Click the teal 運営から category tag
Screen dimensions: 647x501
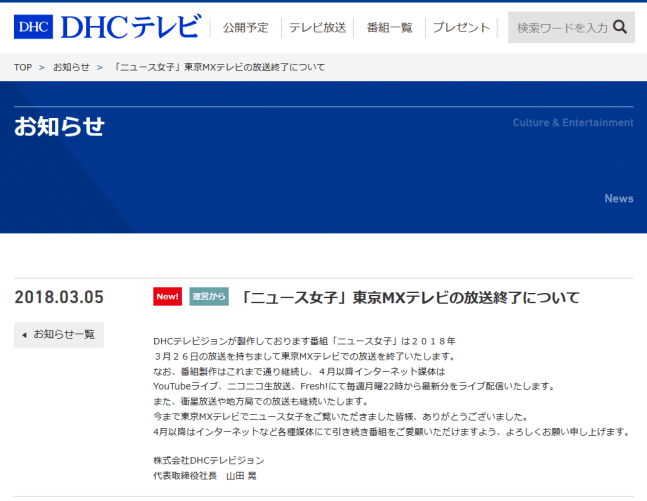209,297
